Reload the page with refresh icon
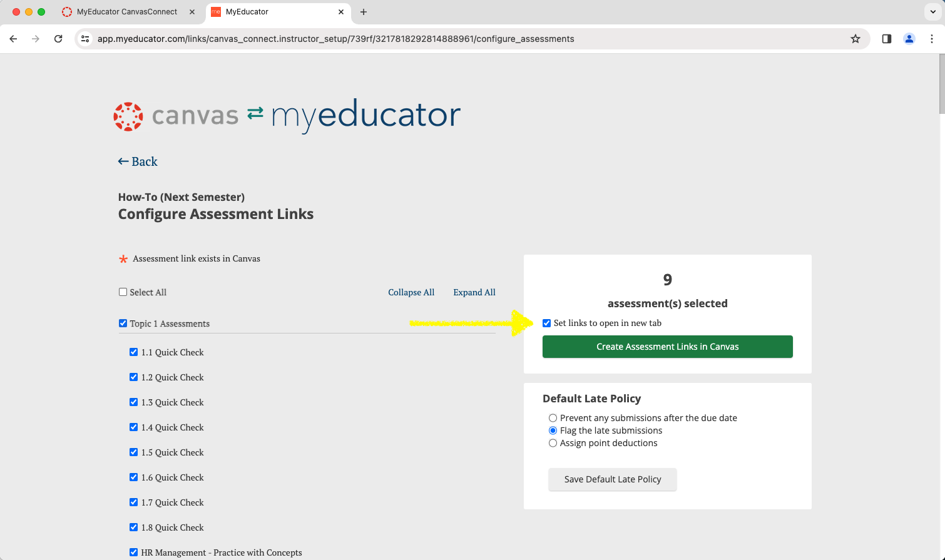The image size is (945, 560). point(58,39)
